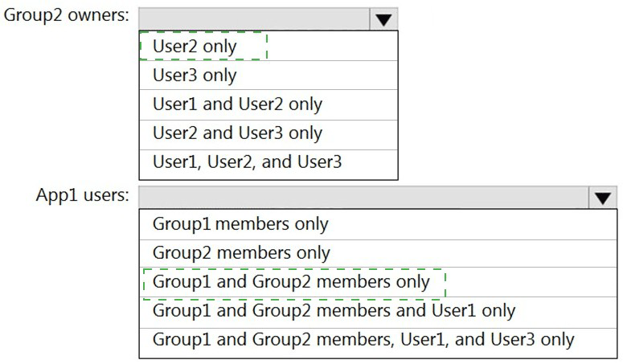Choose "Group1 and Group2 members only"

click(291, 282)
